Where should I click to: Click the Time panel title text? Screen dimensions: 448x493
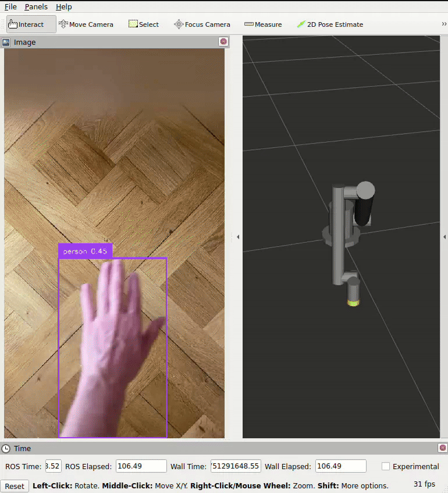22,448
